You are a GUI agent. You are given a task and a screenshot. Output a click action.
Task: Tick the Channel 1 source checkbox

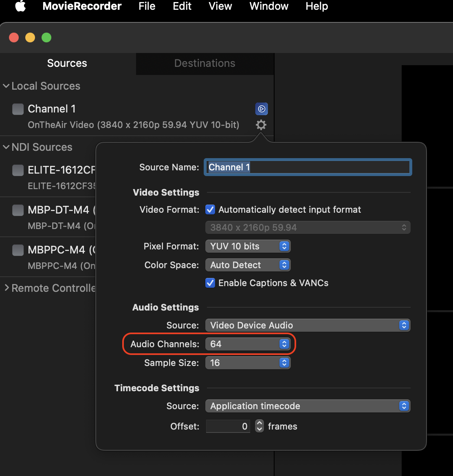pos(18,109)
